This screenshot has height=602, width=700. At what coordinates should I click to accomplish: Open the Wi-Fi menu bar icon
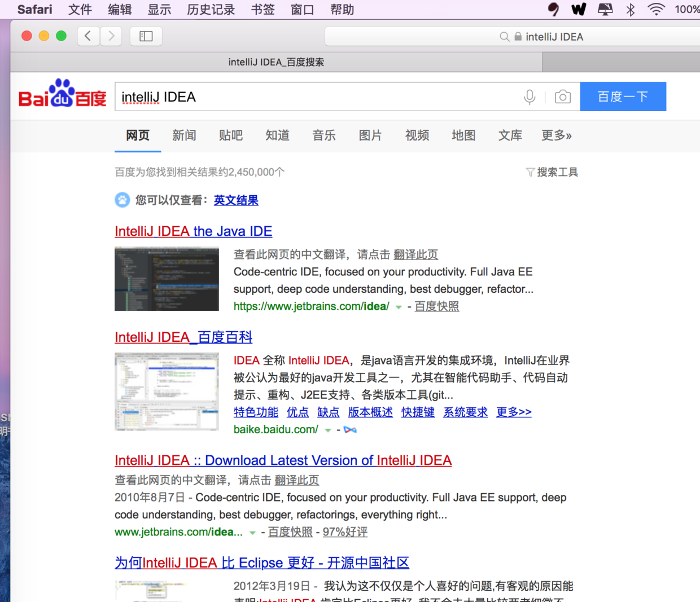pyautogui.click(x=656, y=10)
